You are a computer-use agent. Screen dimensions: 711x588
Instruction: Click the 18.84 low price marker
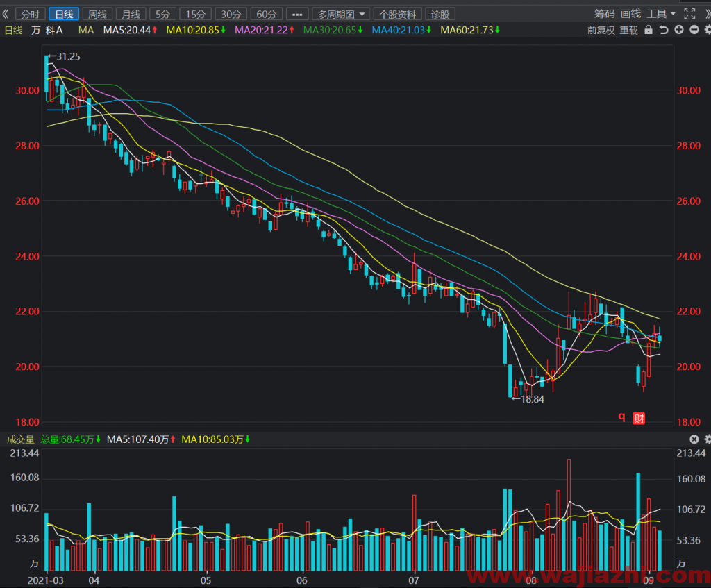tap(533, 399)
